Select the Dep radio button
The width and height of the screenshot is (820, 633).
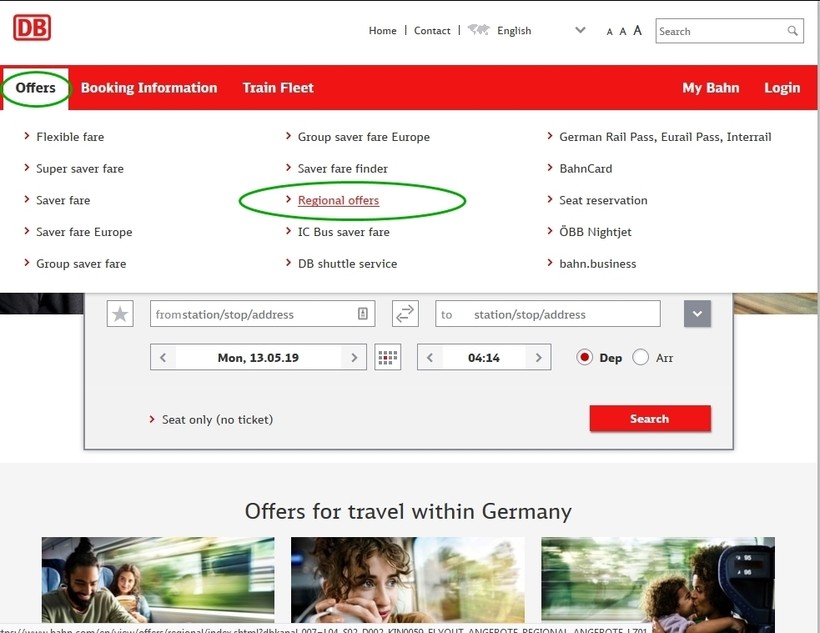coord(585,357)
